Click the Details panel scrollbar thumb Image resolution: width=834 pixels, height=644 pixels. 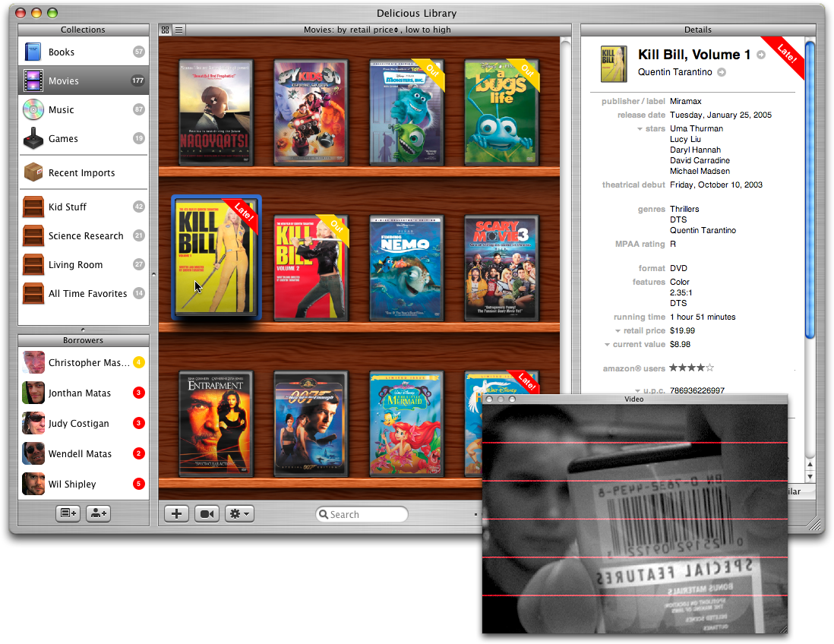(810, 189)
